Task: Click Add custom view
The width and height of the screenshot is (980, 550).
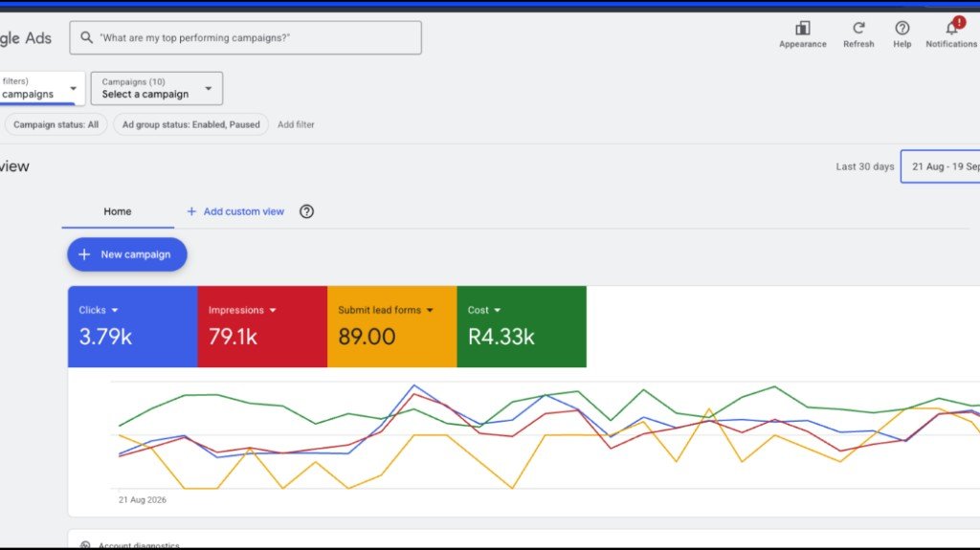Action: pyautogui.click(x=235, y=211)
